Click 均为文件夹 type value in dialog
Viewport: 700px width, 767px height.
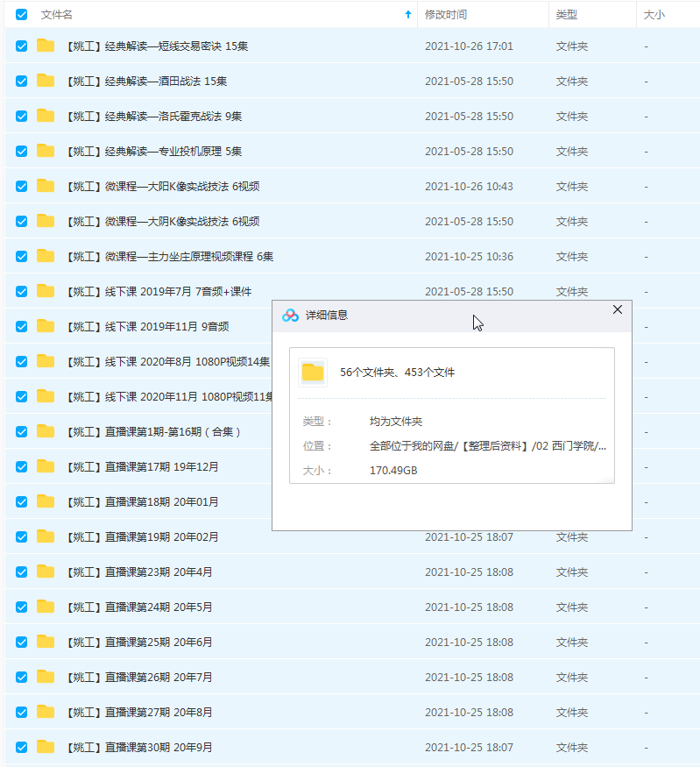(396, 422)
